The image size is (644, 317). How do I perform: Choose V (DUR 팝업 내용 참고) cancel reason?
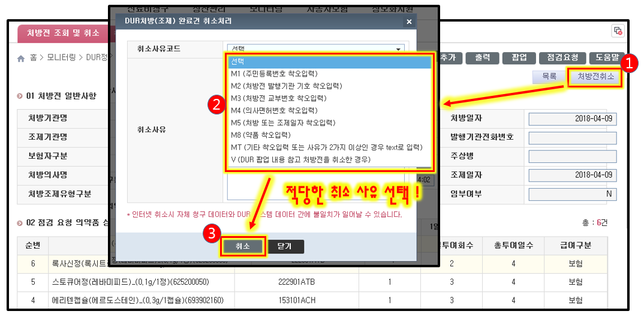point(300,159)
